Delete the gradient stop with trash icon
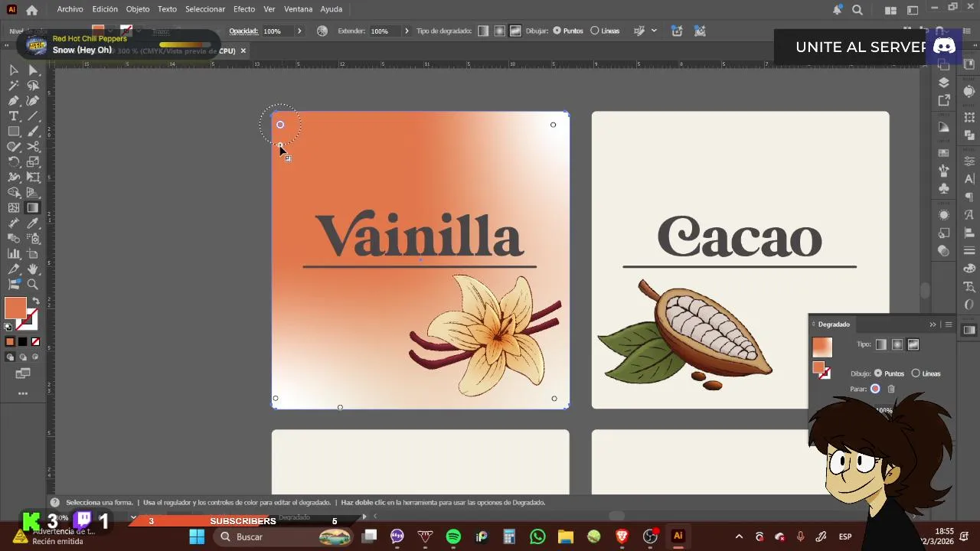980x551 pixels. 891,389
